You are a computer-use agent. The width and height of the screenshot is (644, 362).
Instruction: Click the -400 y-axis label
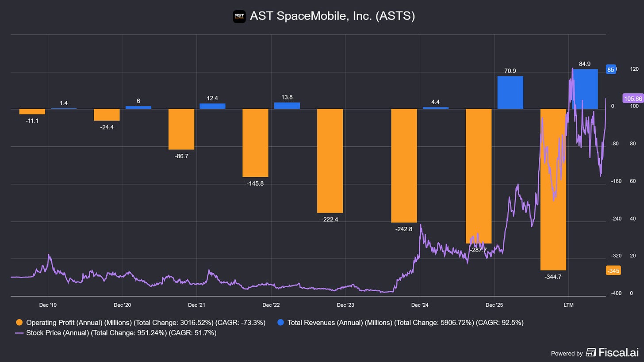coord(615,293)
